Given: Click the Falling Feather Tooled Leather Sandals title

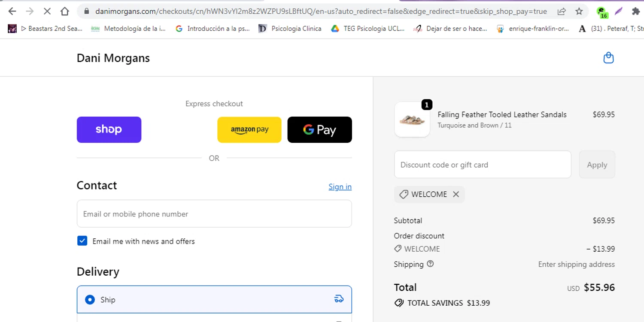Looking at the screenshot, I should [502, 114].
